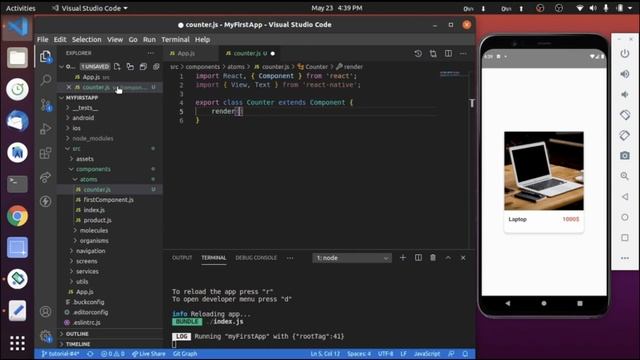Open the Selection menu
This screenshot has height=360, width=640.
tap(87, 40)
